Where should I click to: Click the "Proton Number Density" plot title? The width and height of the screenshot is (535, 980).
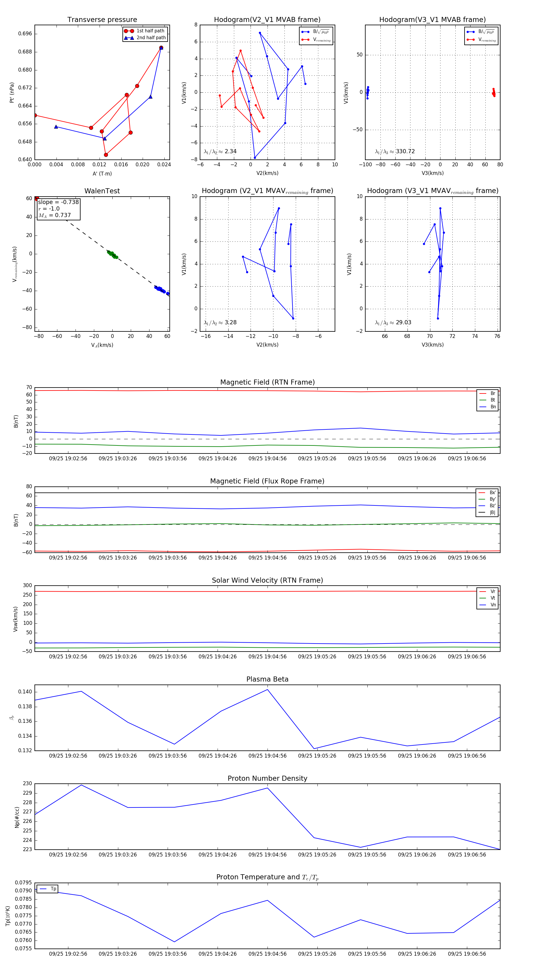click(x=267, y=778)
